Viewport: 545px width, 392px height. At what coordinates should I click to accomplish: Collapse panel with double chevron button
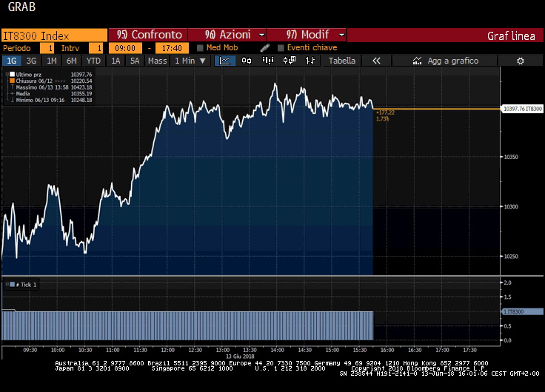(376, 61)
